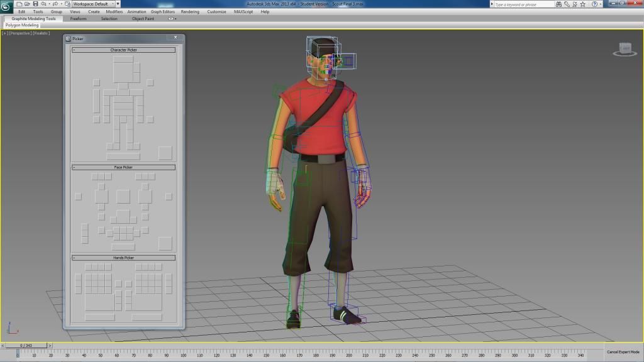Save the scene with the floppy icon
This screenshot has height=362, width=644.
35,4
